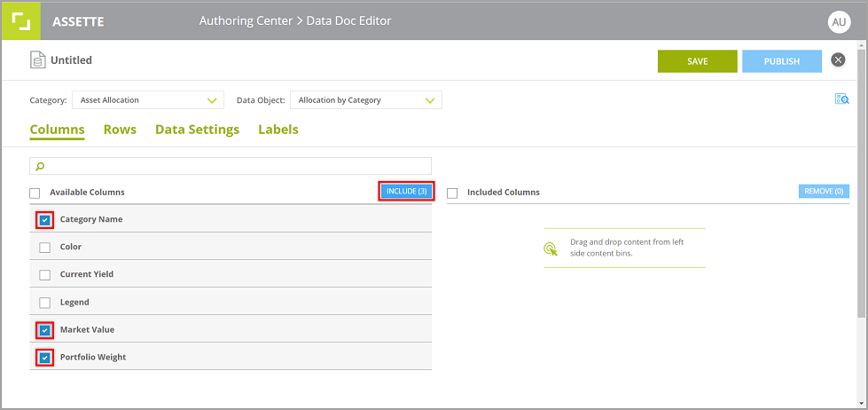Select the Legend row label
The width and height of the screenshot is (868, 410).
tap(74, 303)
